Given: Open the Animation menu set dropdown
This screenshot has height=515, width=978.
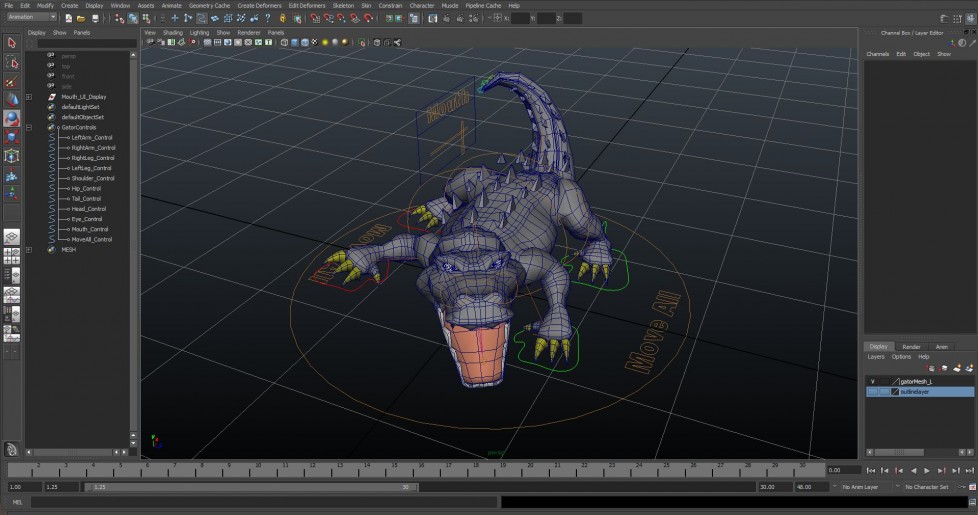Looking at the screenshot, I should [x=31, y=17].
